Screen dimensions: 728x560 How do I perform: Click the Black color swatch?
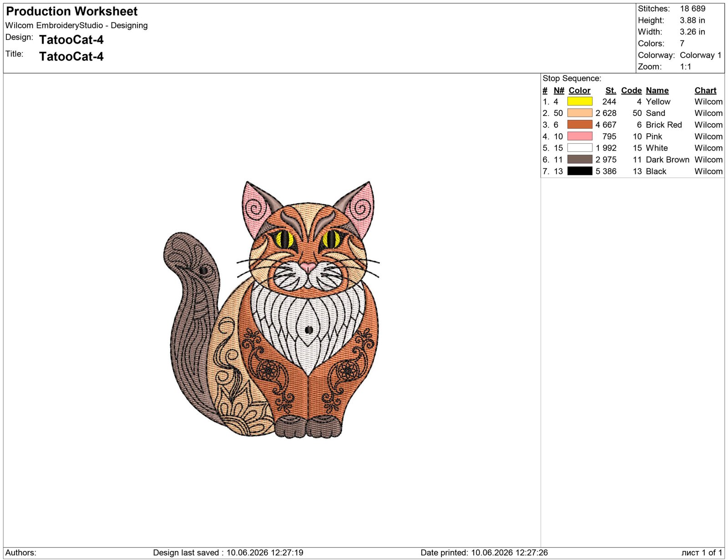580,171
